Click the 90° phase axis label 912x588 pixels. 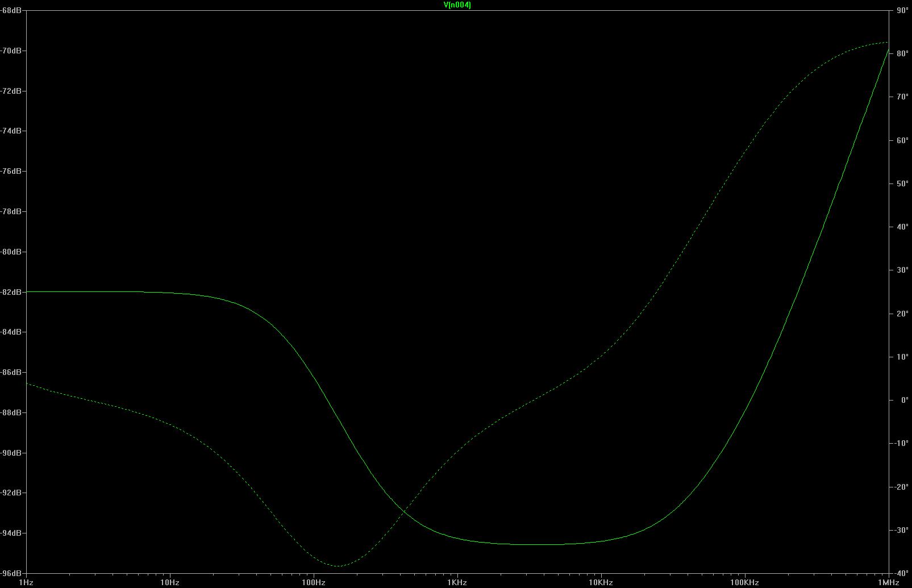[902, 10]
